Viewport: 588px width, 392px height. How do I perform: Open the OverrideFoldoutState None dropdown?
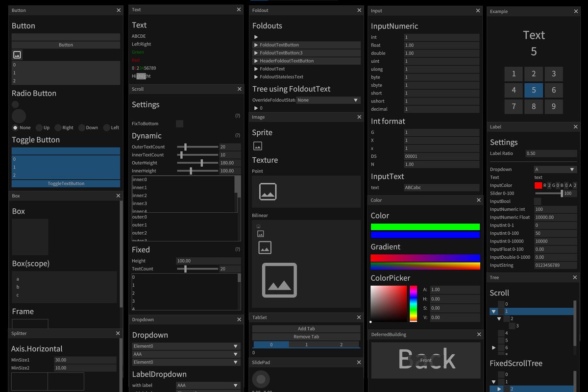click(328, 100)
